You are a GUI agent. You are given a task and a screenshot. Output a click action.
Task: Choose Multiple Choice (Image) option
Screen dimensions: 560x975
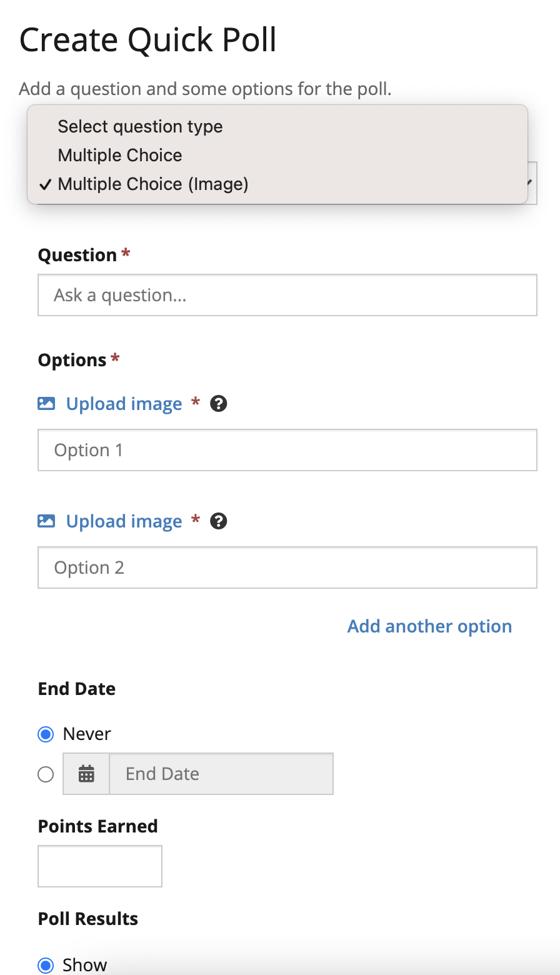pos(153,184)
